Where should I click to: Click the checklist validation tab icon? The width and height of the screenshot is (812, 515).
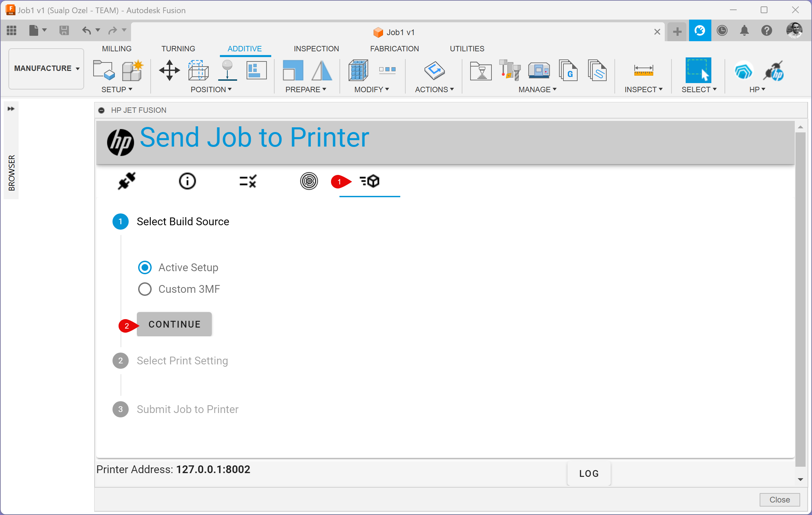[248, 181]
